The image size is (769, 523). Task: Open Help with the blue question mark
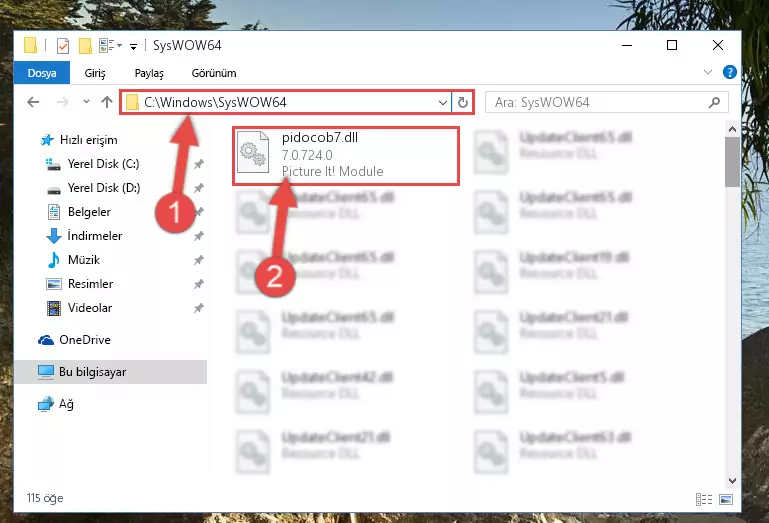tap(729, 72)
